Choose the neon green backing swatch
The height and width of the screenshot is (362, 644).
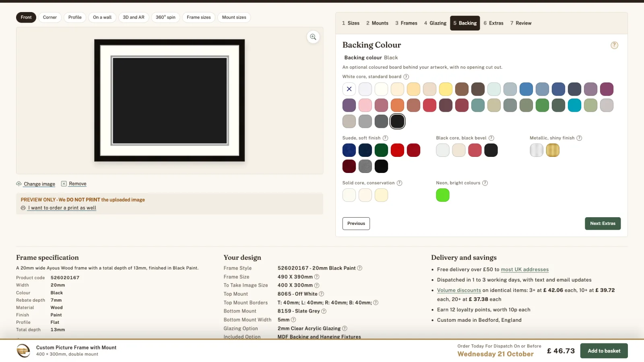coord(443,195)
